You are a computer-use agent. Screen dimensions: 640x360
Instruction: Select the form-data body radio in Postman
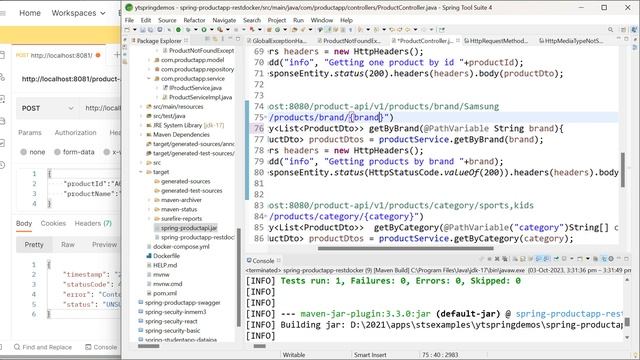click(x=58, y=152)
